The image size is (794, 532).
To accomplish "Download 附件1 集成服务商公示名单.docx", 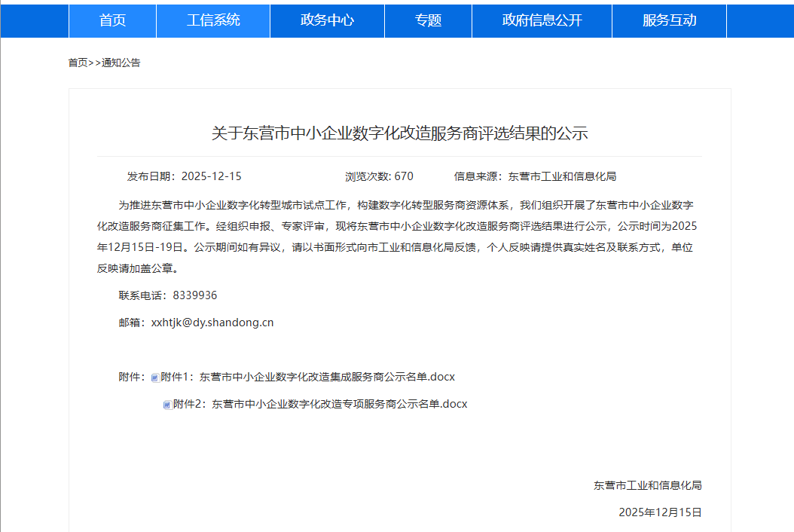I will click(x=307, y=377).
